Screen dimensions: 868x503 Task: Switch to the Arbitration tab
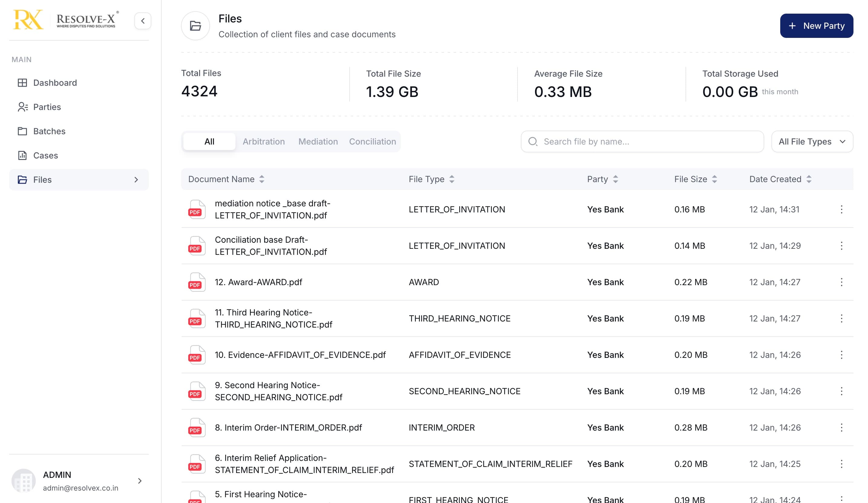tap(264, 141)
